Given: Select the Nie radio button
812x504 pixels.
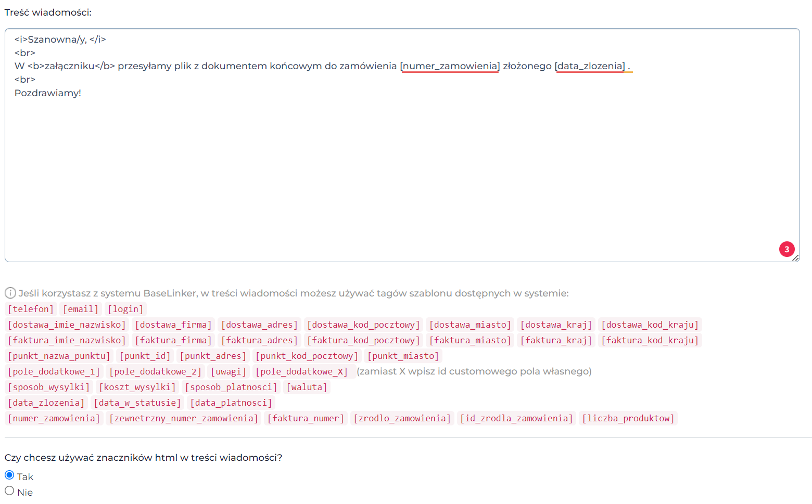Looking at the screenshot, I should (x=9, y=490).
